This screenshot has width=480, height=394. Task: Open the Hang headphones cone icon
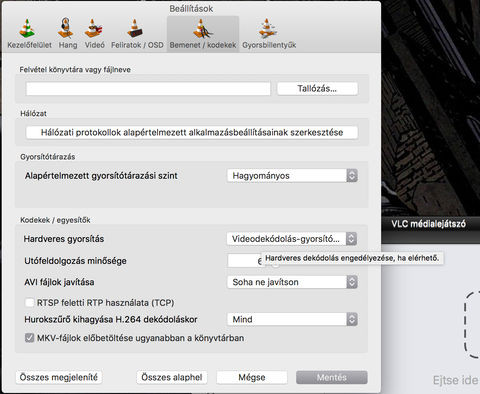66,28
